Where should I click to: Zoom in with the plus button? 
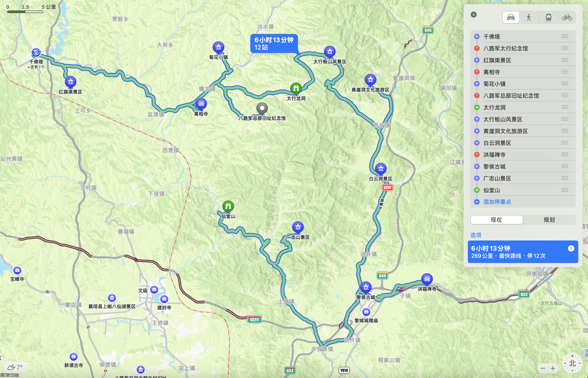point(553,369)
